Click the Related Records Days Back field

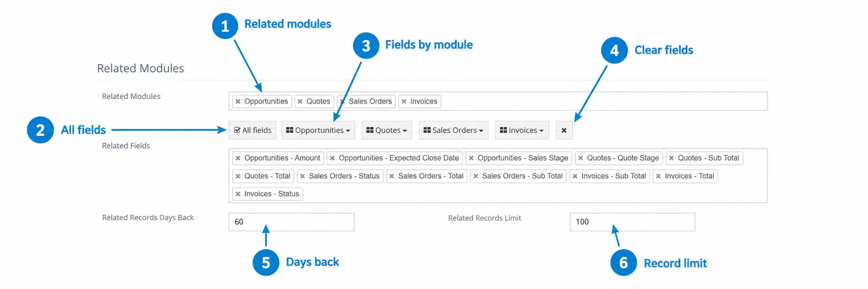pos(291,222)
